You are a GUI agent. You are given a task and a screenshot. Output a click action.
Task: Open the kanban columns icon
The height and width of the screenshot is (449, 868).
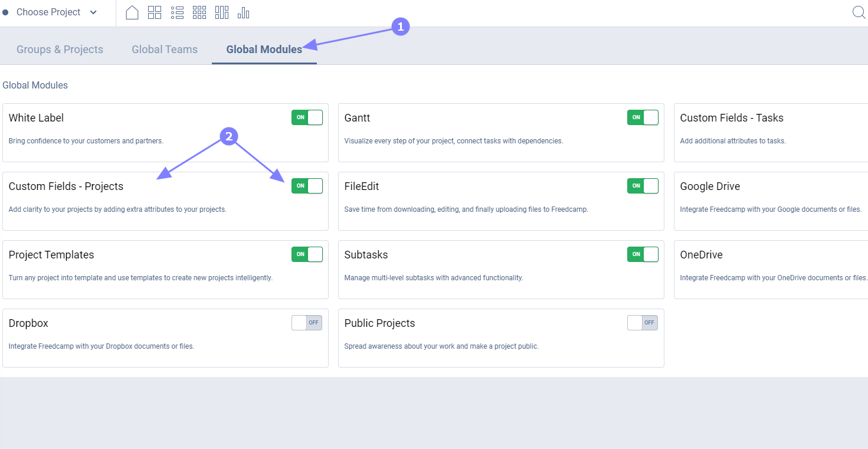tap(222, 12)
